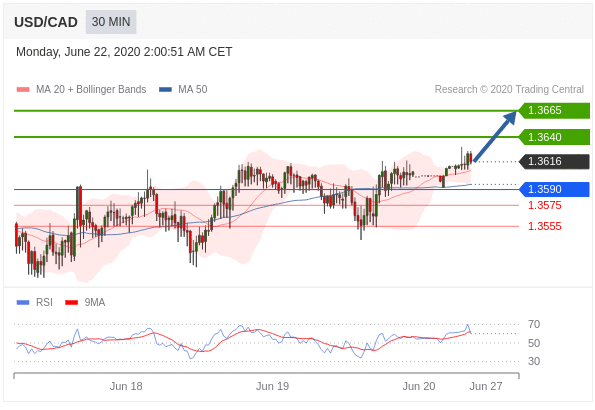Screen dimensions: 595x410
Task: Click the RSI legend swatch
Action: click(23, 303)
